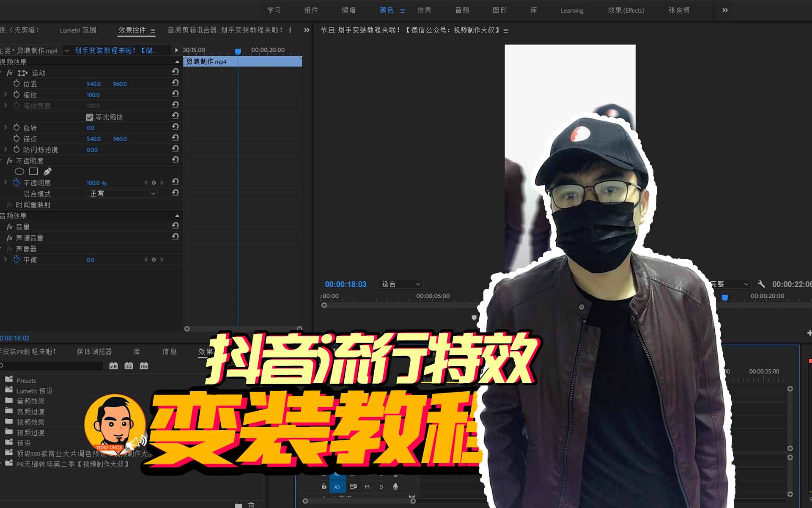Toggle the lock on track A3
This screenshot has width=812, height=508.
click(x=324, y=486)
